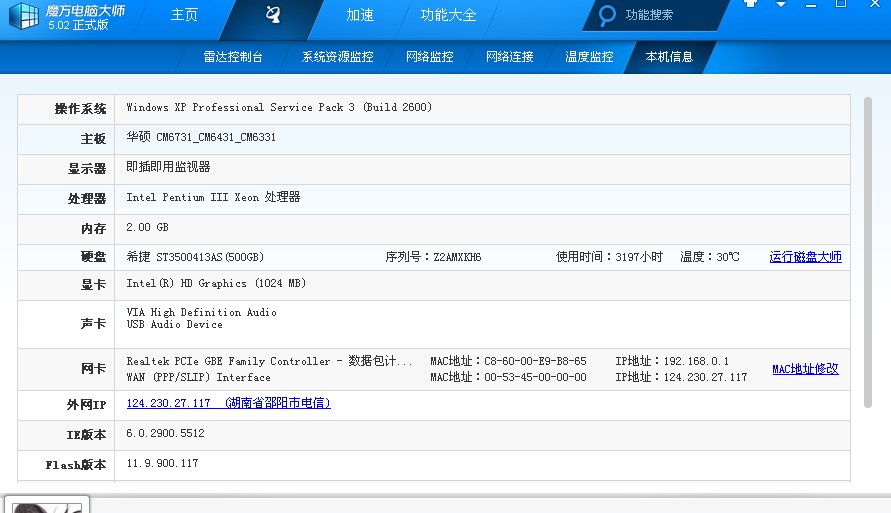
Task: Click the 硬盘 row label
Action: tap(93, 257)
